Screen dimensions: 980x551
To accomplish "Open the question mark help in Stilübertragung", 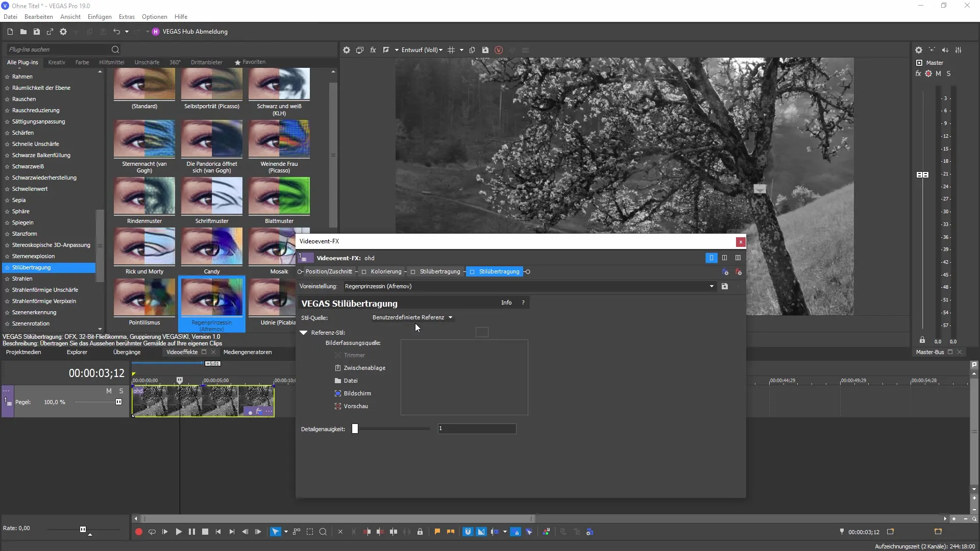I will pos(523,303).
